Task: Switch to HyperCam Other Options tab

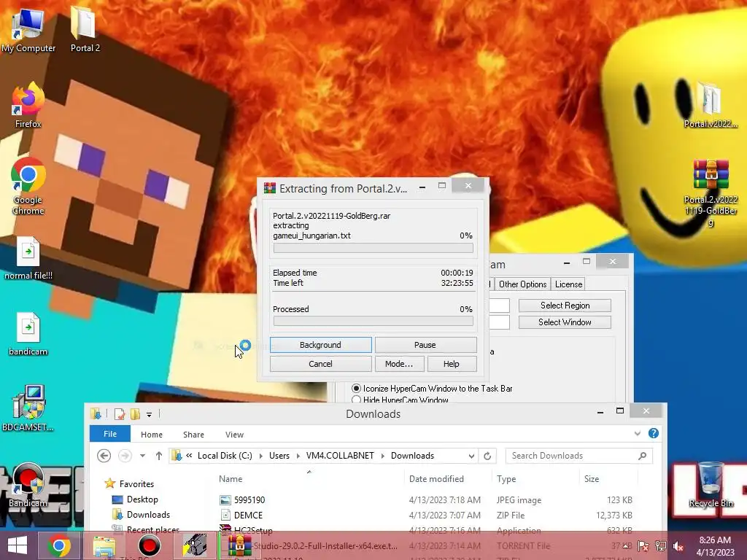Action: pos(522,284)
